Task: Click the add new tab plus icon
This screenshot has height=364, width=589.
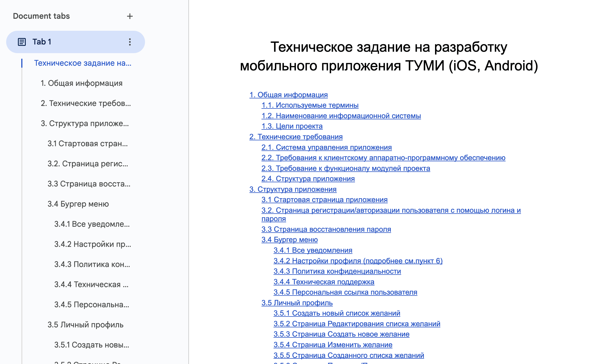Action: pyautogui.click(x=130, y=16)
